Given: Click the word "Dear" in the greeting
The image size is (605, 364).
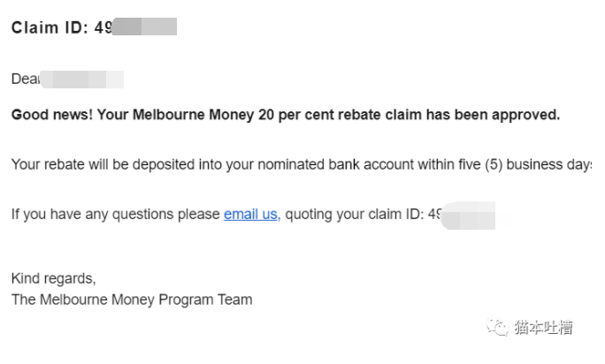Looking at the screenshot, I should tap(26, 79).
